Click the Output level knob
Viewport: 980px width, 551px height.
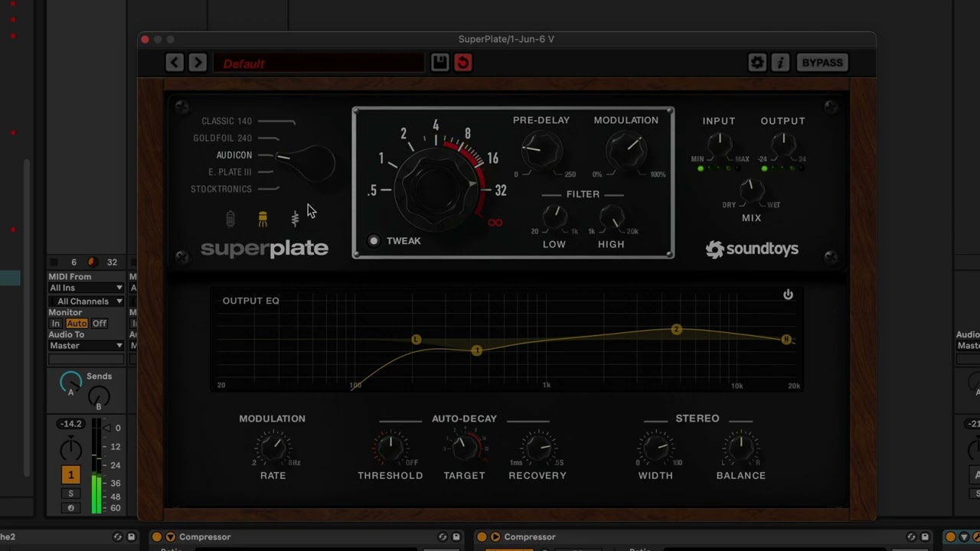click(x=782, y=142)
